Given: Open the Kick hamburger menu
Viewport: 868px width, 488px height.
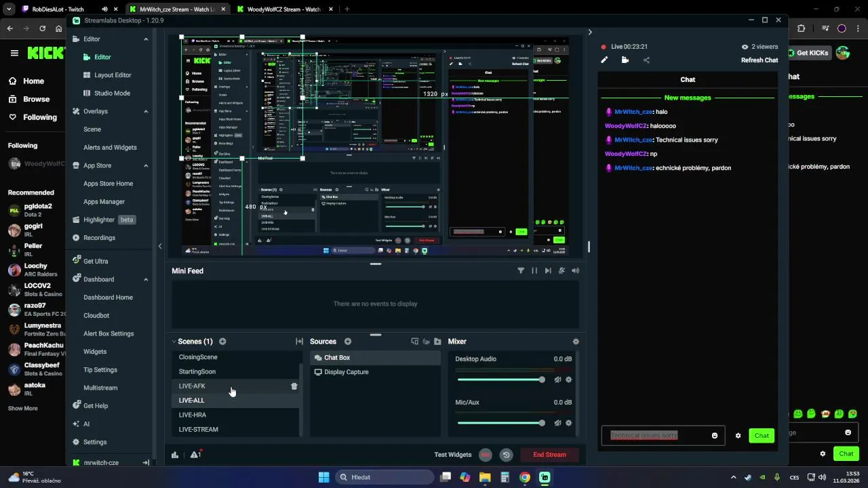Looking at the screenshot, I should (14, 53).
